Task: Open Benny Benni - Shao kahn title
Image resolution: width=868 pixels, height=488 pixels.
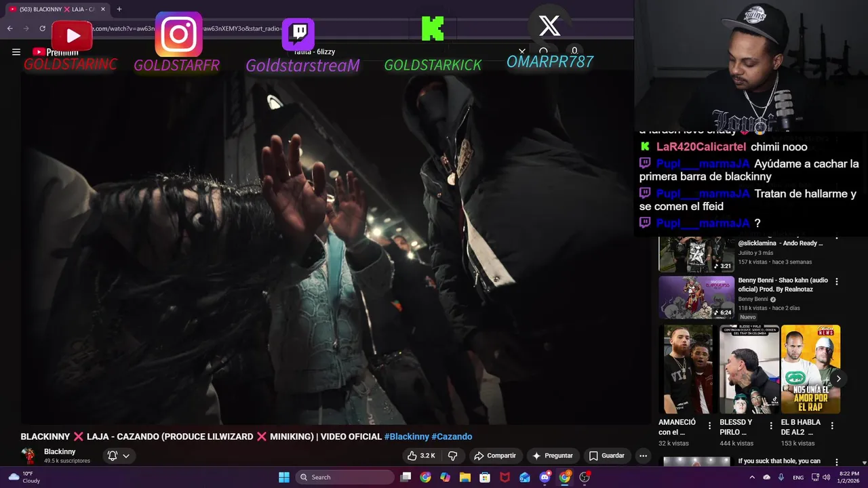Action: (783, 285)
